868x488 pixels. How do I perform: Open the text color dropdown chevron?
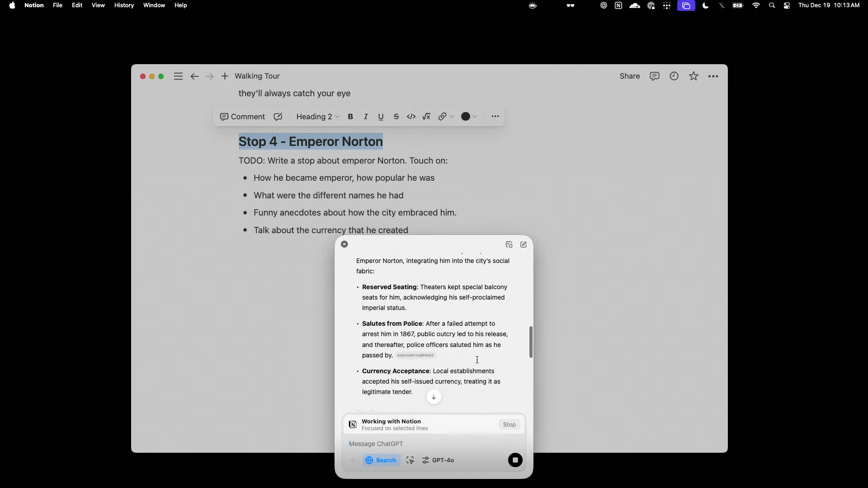[x=474, y=117]
